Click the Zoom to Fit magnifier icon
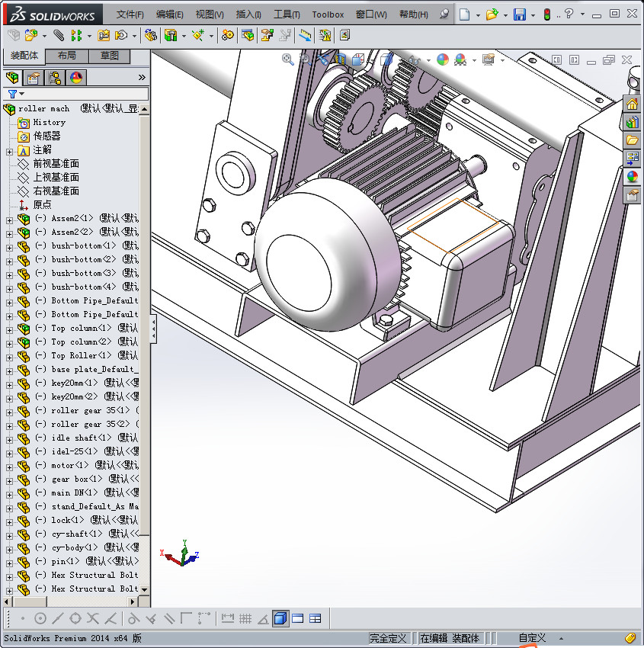This screenshot has width=644, height=648. (287, 60)
